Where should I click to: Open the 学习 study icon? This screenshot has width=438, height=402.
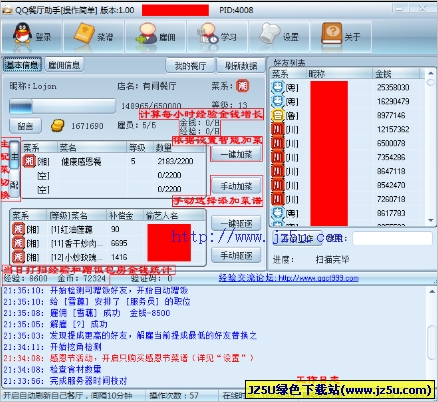click(208, 34)
